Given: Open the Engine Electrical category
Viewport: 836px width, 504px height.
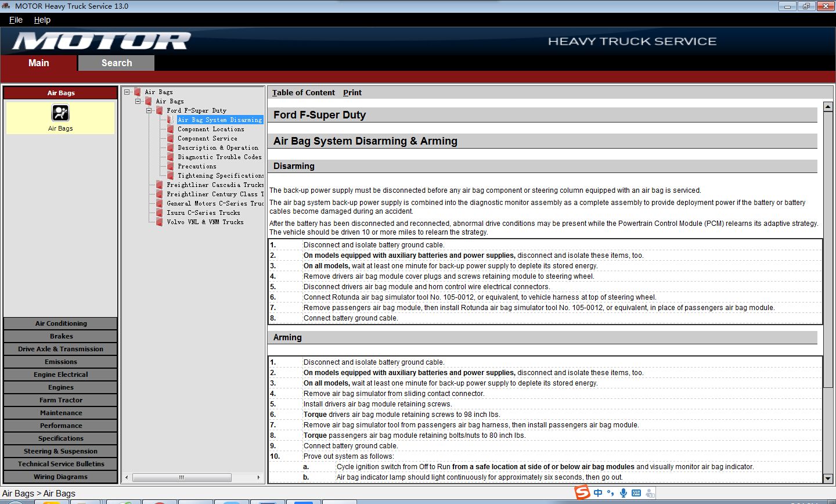Looking at the screenshot, I should (x=61, y=375).
